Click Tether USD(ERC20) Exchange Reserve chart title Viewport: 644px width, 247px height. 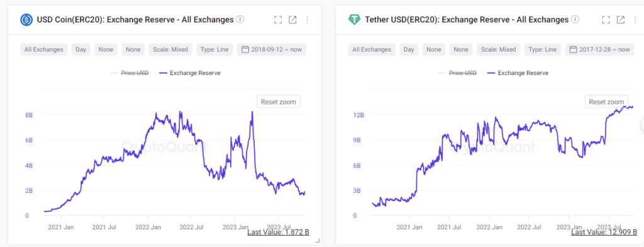467,20
